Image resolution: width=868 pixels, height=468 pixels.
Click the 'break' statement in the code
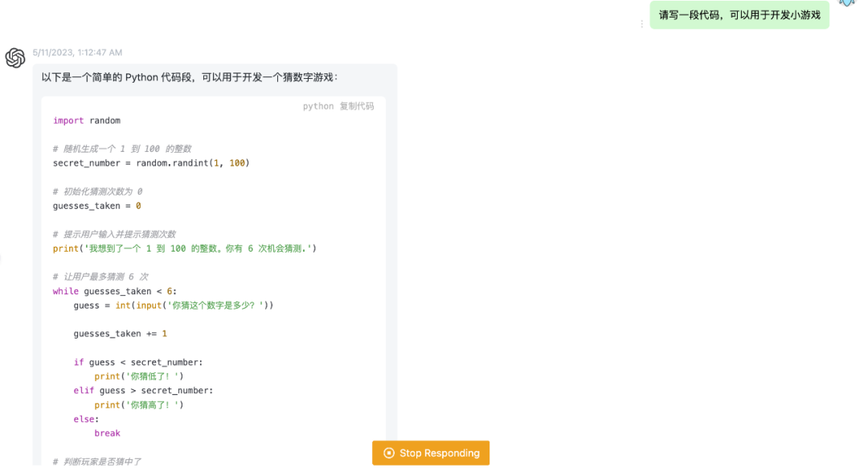pyautogui.click(x=107, y=433)
